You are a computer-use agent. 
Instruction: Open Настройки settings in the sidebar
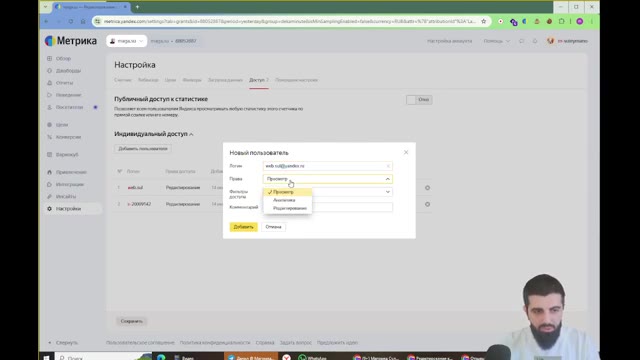[68, 209]
